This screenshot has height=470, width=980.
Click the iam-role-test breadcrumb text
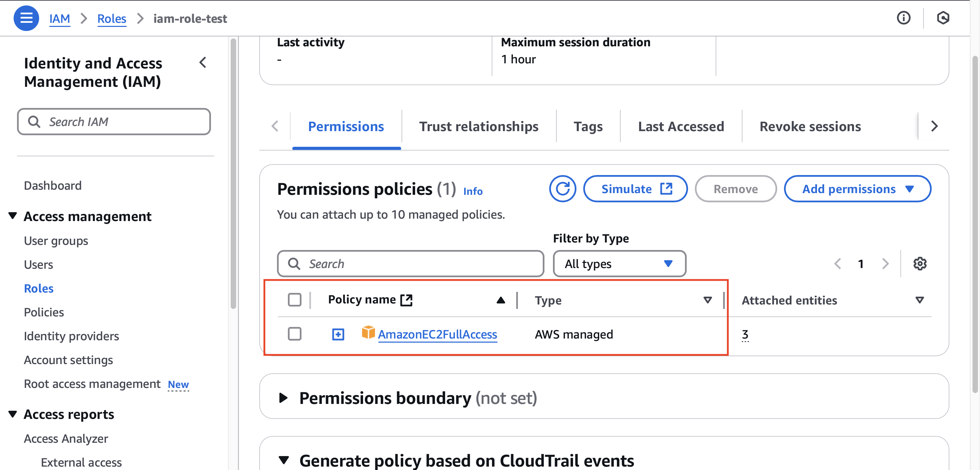190,18
